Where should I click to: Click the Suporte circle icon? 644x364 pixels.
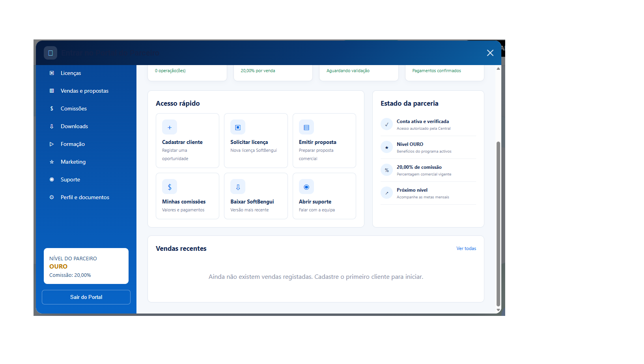pos(52,179)
